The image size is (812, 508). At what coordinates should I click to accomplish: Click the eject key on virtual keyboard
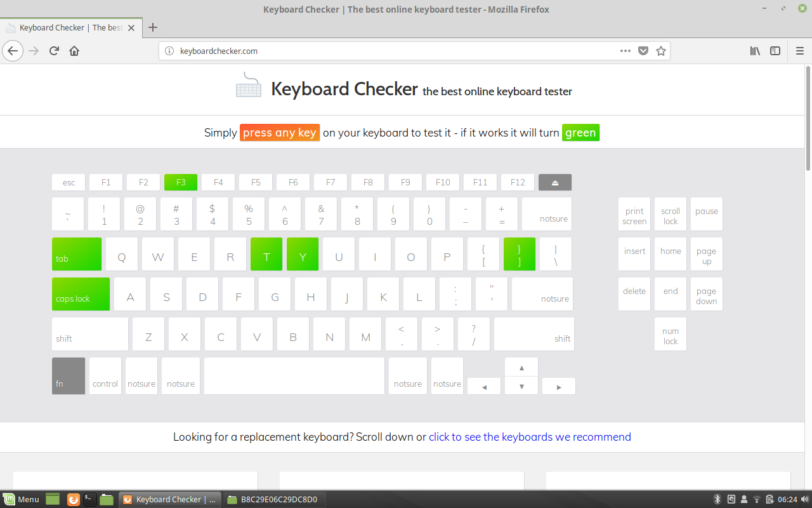[555, 182]
